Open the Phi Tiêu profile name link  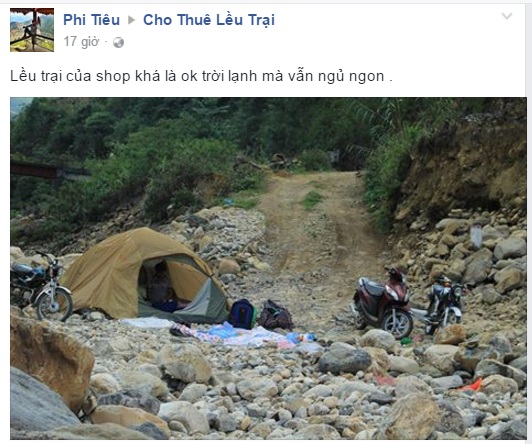click(x=92, y=20)
